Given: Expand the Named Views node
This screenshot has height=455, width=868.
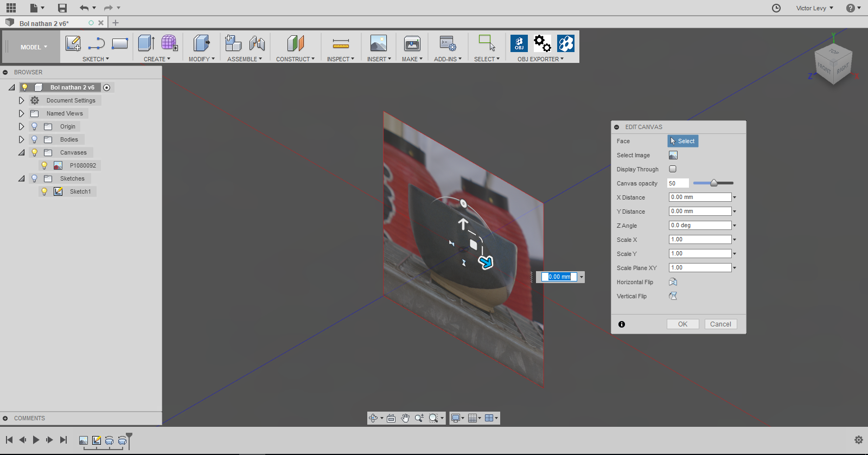Looking at the screenshot, I should coord(21,113).
